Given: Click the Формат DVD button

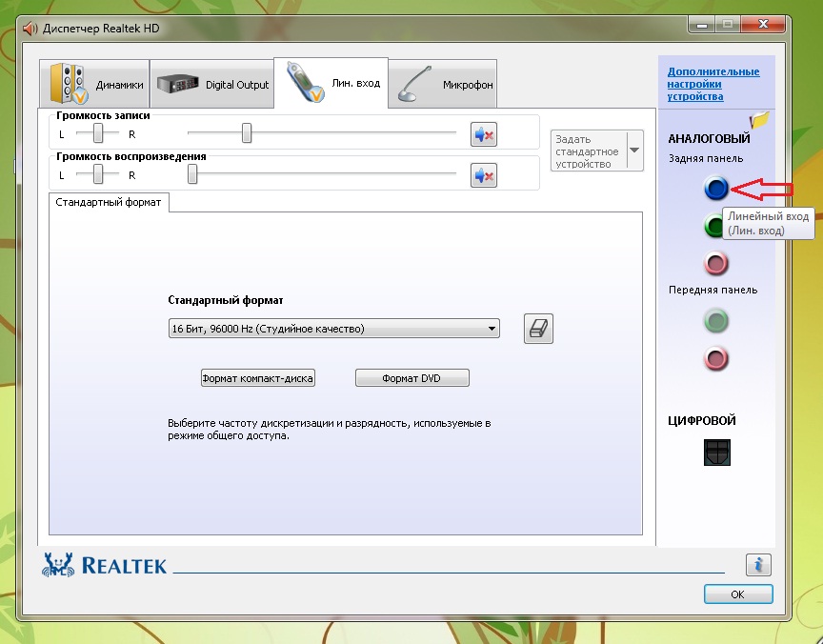Looking at the screenshot, I should point(412,378).
